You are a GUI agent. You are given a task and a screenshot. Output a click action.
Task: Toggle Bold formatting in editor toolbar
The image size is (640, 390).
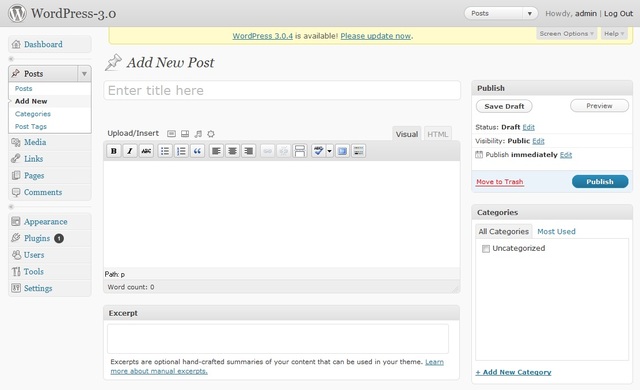[x=114, y=151]
